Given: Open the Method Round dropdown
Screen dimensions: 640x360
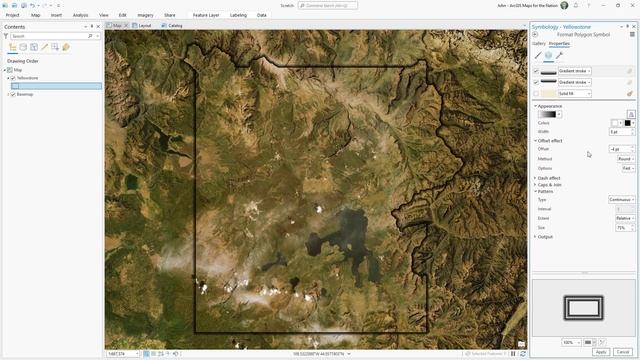Looking at the screenshot, I should (626, 159).
